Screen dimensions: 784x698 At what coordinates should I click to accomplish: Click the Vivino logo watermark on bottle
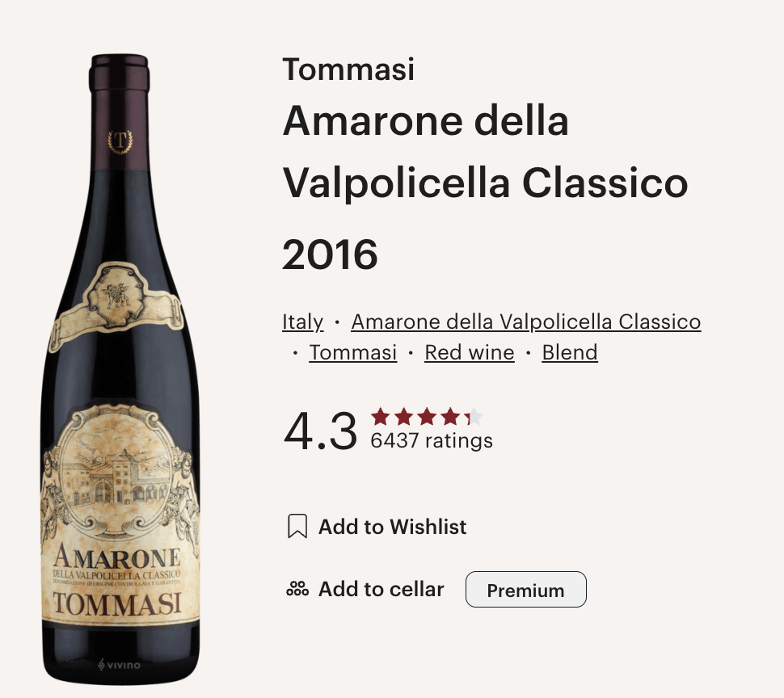tap(119, 665)
